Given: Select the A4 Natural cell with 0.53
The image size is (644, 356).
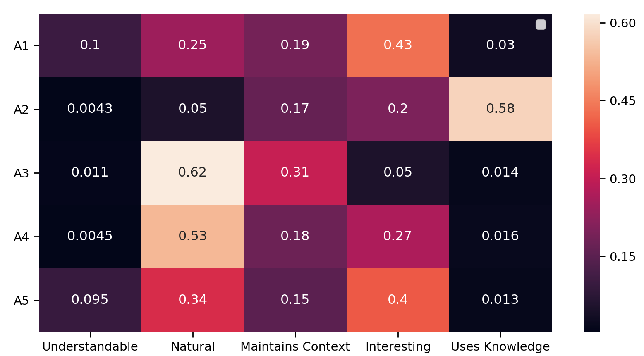Looking at the screenshot, I should click(192, 236).
